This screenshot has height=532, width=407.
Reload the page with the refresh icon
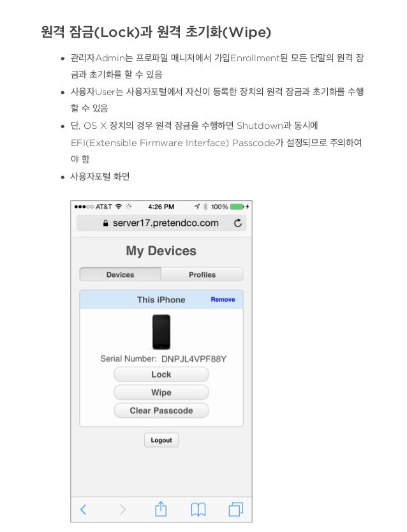(238, 223)
